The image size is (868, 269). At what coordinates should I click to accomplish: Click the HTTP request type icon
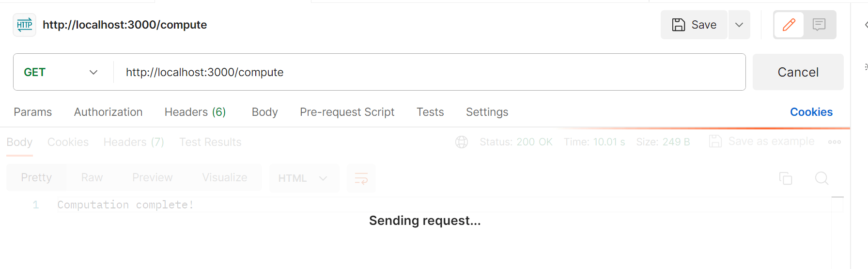[x=24, y=25]
